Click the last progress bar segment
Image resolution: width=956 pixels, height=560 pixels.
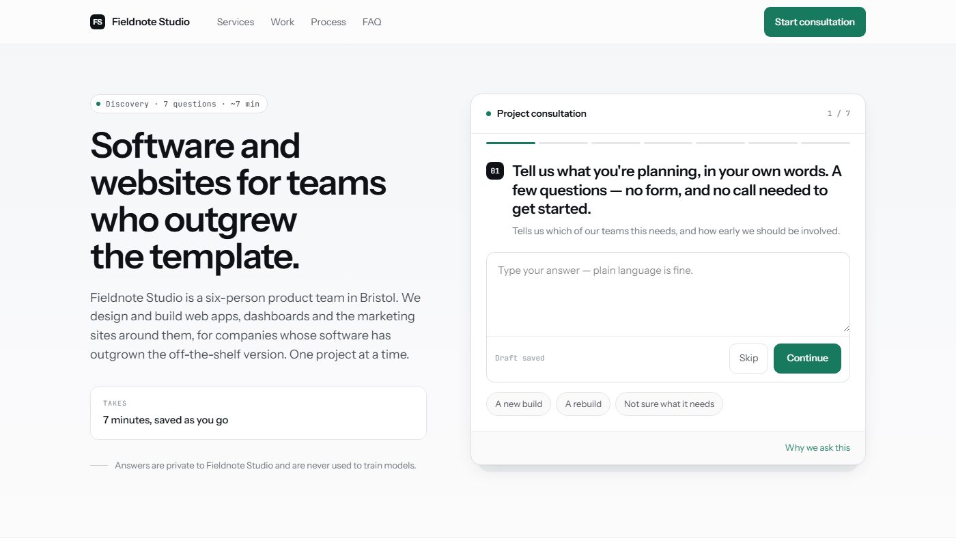[826, 143]
